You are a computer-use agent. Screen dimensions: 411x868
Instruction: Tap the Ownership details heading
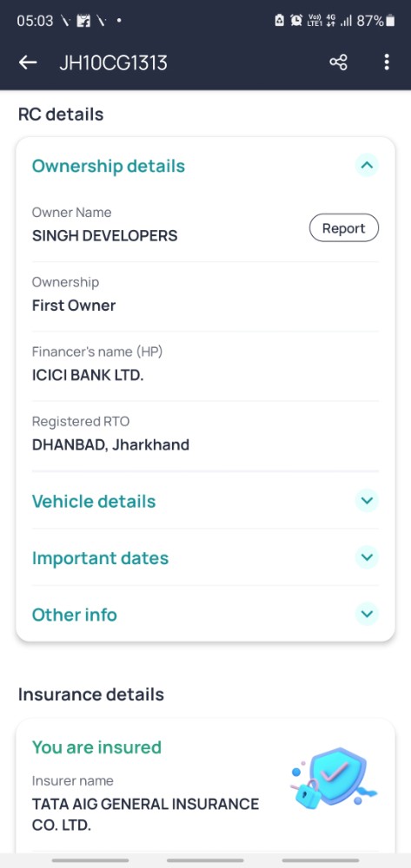[x=109, y=166]
